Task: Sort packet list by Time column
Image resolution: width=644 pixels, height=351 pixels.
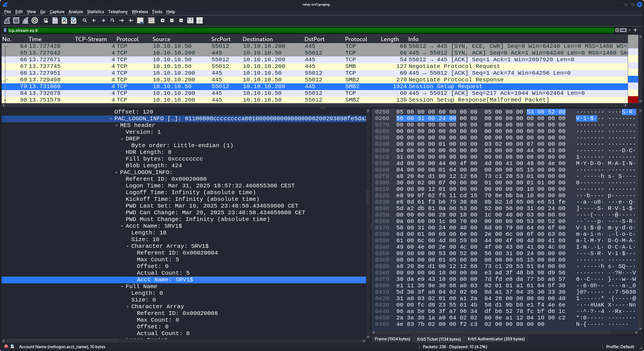Action: tap(50, 39)
